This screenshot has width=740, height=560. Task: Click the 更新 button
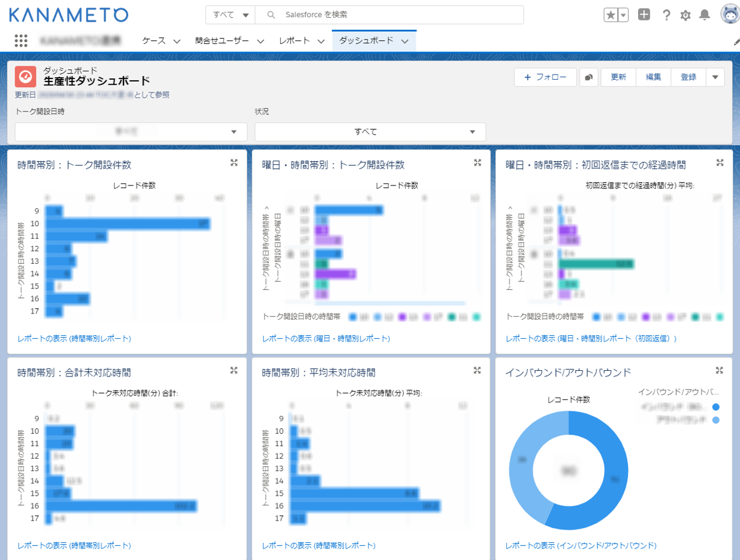click(x=618, y=76)
